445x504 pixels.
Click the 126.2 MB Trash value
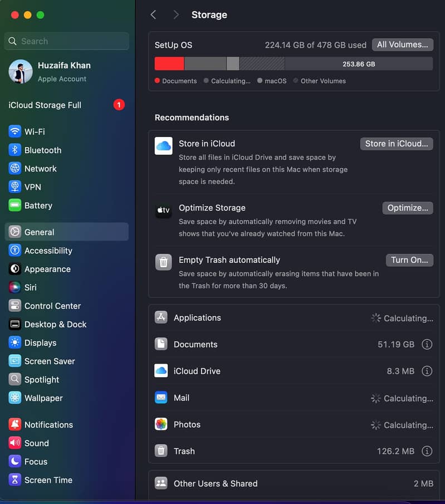[395, 451]
